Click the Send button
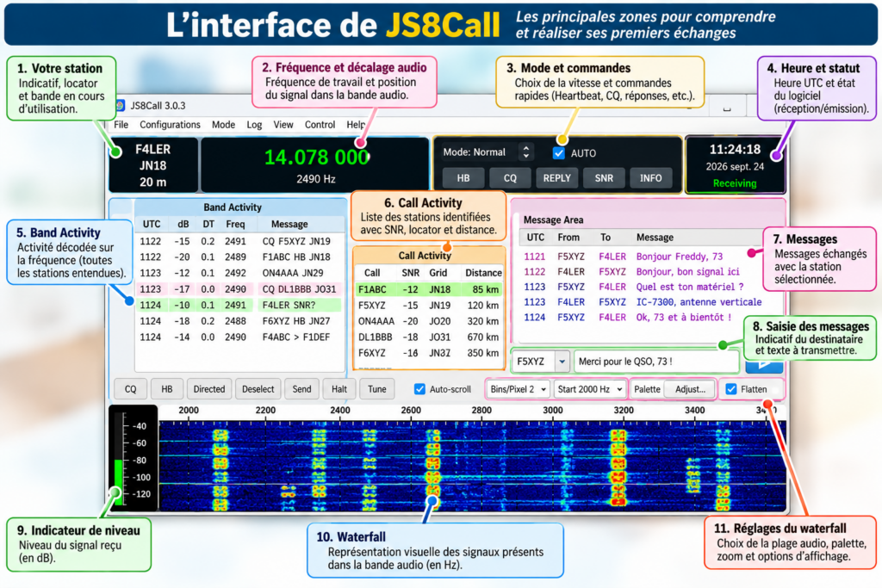Viewport: 882px width, 588px height. 301,389
